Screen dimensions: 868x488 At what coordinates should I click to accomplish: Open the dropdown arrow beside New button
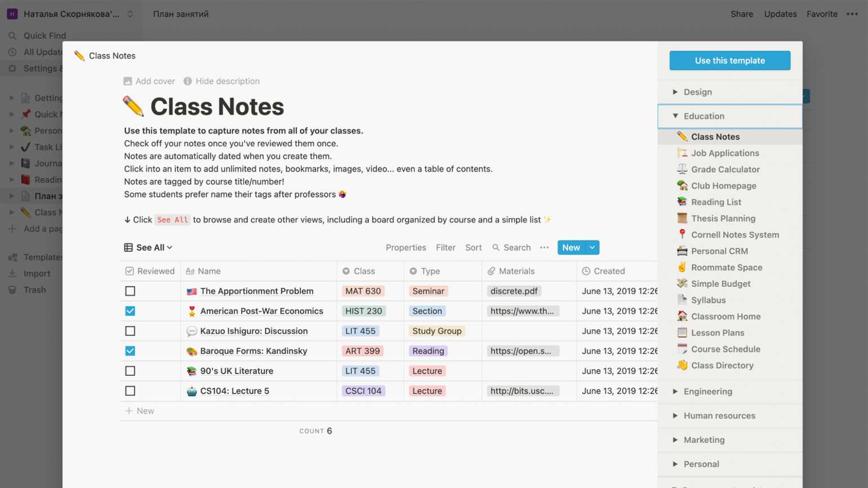tap(592, 247)
